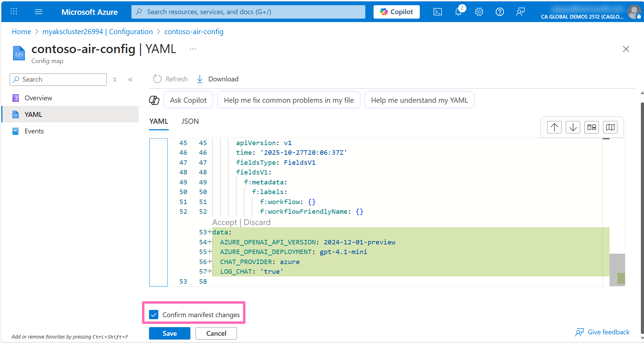The height and width of the screenshot is (343, 644).
Task: Collapse the left navigation pane
Action: click(x=130, y=80)
